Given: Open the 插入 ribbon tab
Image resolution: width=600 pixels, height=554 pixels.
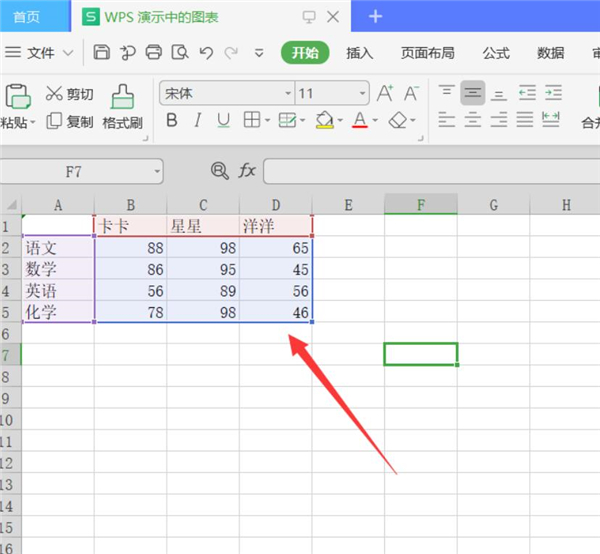Looking at the screenshot, I should tap(359, 53).
